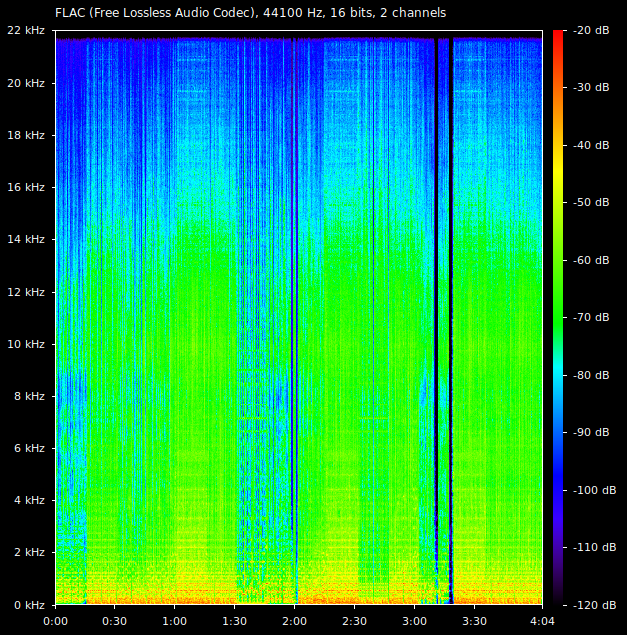Click the dark blue dropout line near 2:00
Image resolution: width=627 pixels, height=635 pixels.
[292, 320]
